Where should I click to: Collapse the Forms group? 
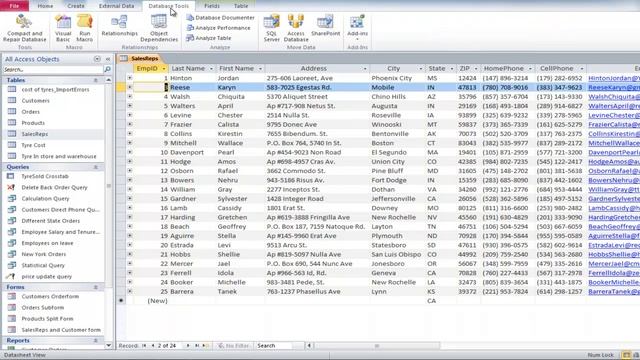click(96, 287)
